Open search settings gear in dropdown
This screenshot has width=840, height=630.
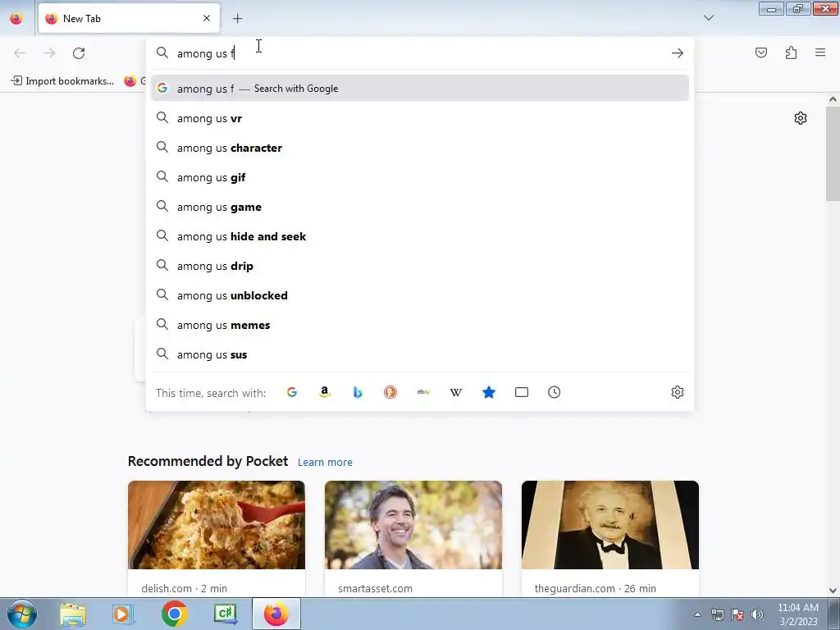[677, 392]
